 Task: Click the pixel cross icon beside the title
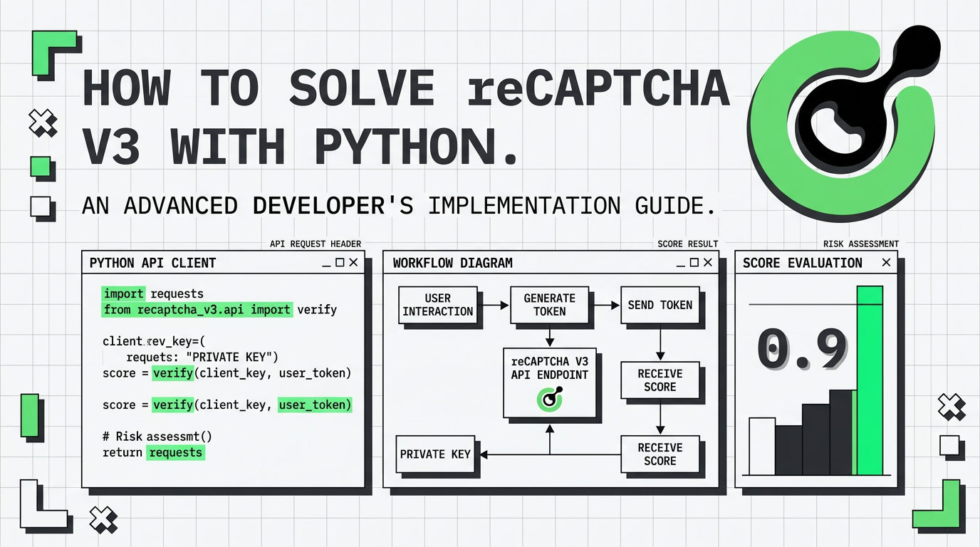[43, 124]
